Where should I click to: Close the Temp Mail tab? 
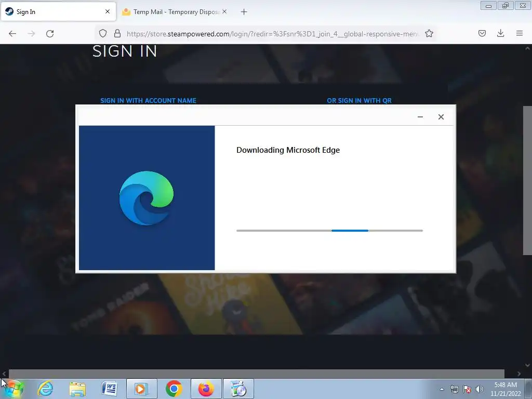point(224,11)
